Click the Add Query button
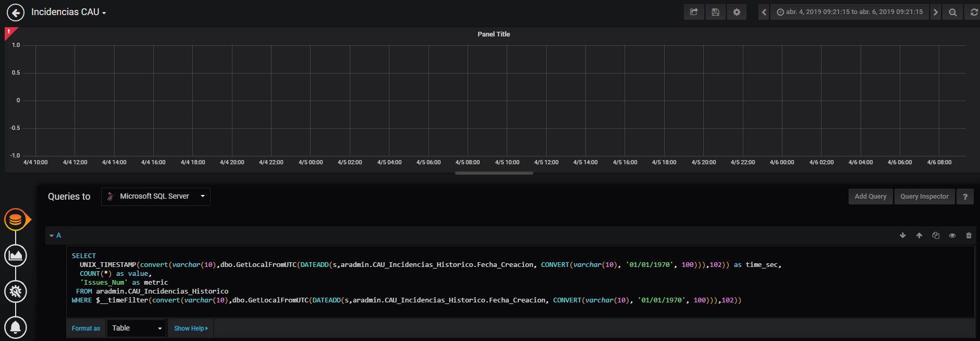Screen dimensions: 980x341 click(870, 197)
